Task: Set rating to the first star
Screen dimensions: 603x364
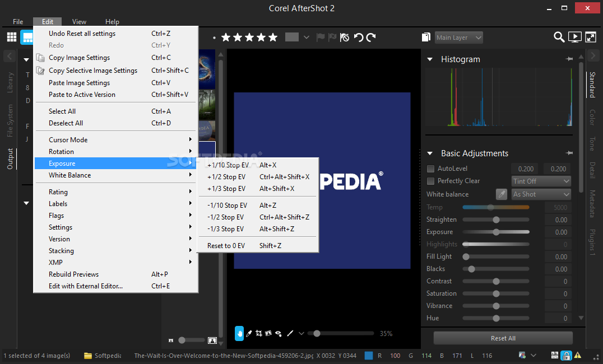Action: tap(226, 38)
